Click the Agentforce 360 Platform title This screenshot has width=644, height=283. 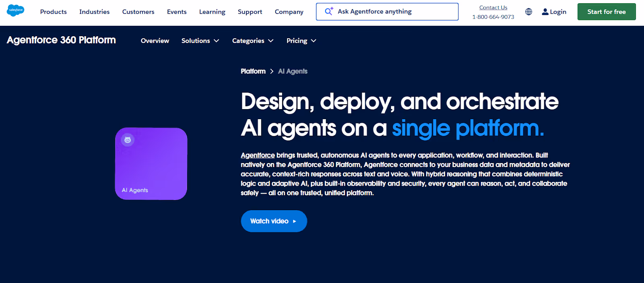point(61,40)
